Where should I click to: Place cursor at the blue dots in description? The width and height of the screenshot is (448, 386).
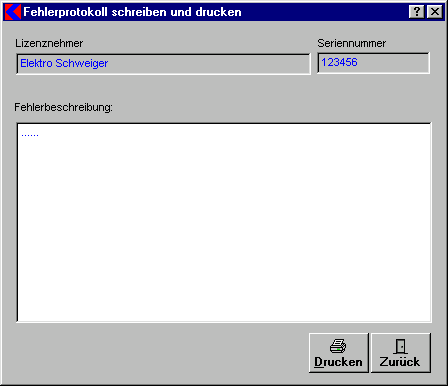[30, 135]
